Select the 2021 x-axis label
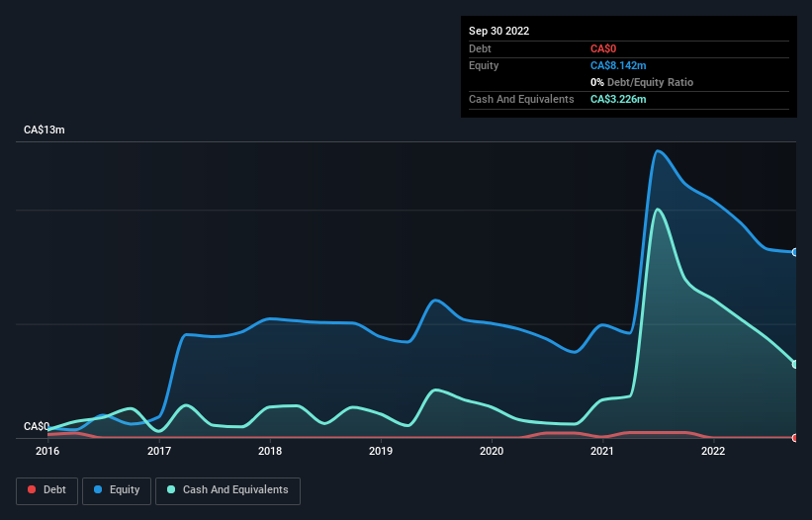The image size is (812, 520). tap(602, 451)
